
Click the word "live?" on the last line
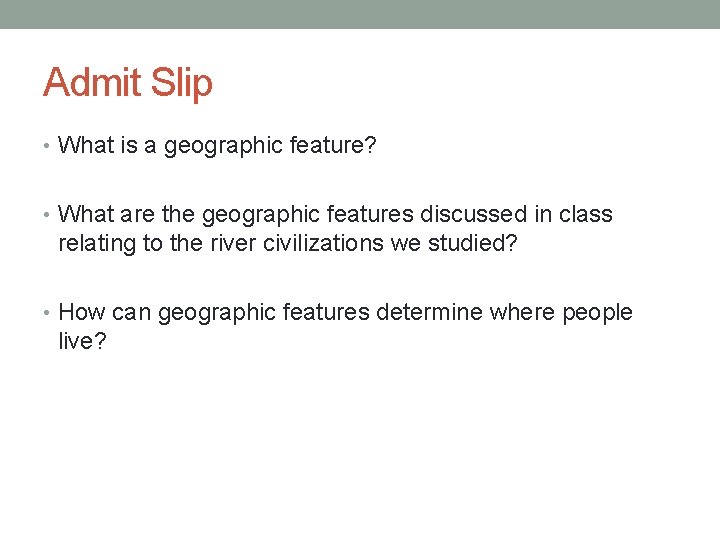click(x=82, y=341)
